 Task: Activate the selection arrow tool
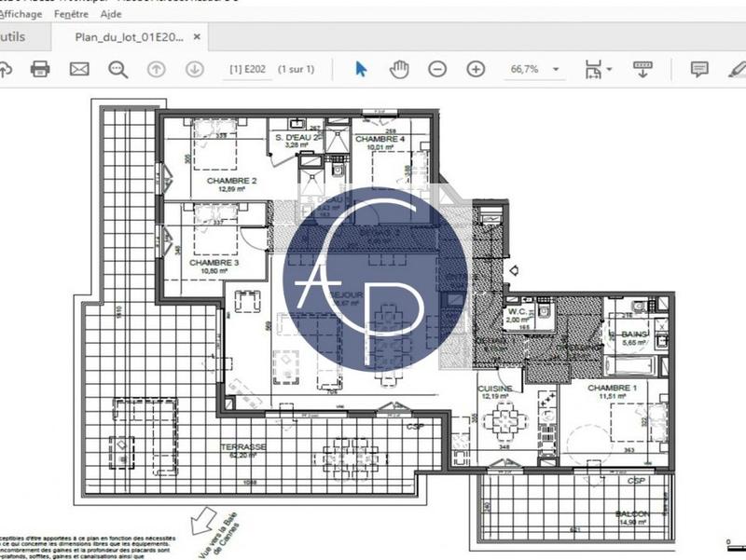pos(362,69)
